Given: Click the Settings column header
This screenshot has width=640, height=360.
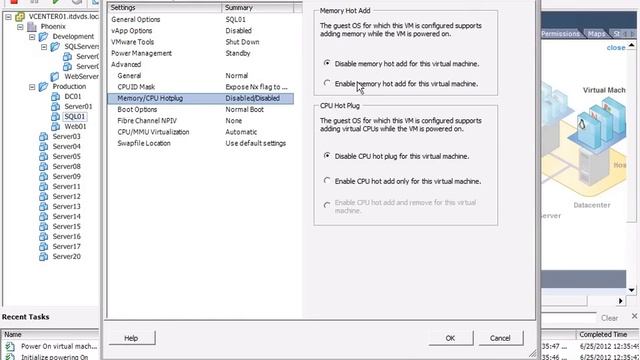Looking at the screenshot, I should [x=164, y=8].
